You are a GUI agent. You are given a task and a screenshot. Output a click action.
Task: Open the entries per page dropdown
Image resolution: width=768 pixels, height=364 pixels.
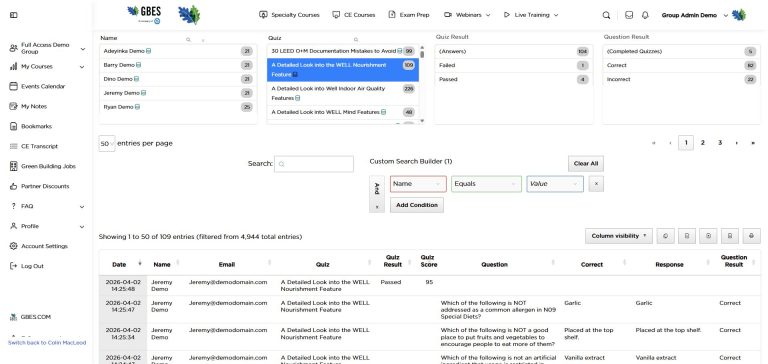(x=107, y=144)
